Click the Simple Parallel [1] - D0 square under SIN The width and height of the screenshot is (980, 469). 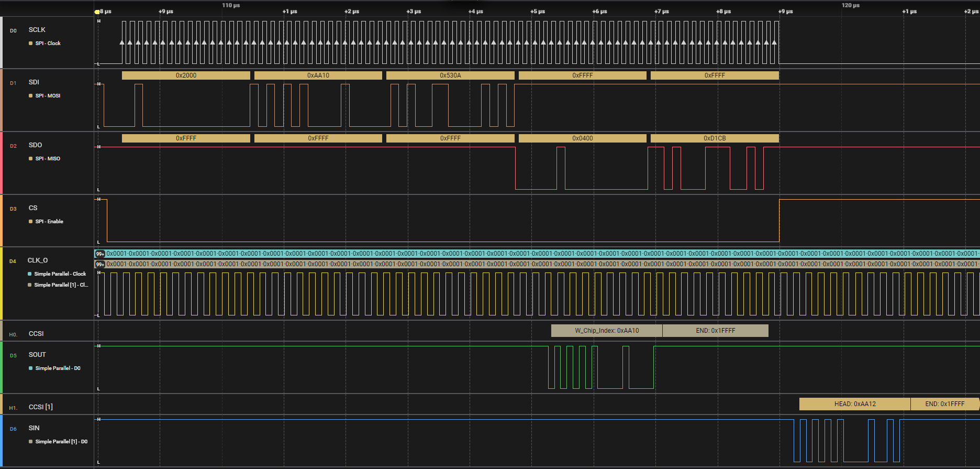point(30,442)
